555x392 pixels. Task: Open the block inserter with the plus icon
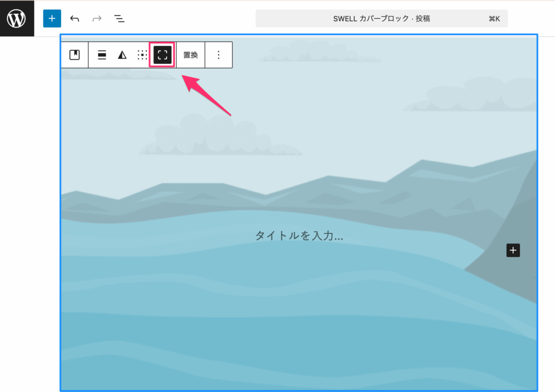52,18
